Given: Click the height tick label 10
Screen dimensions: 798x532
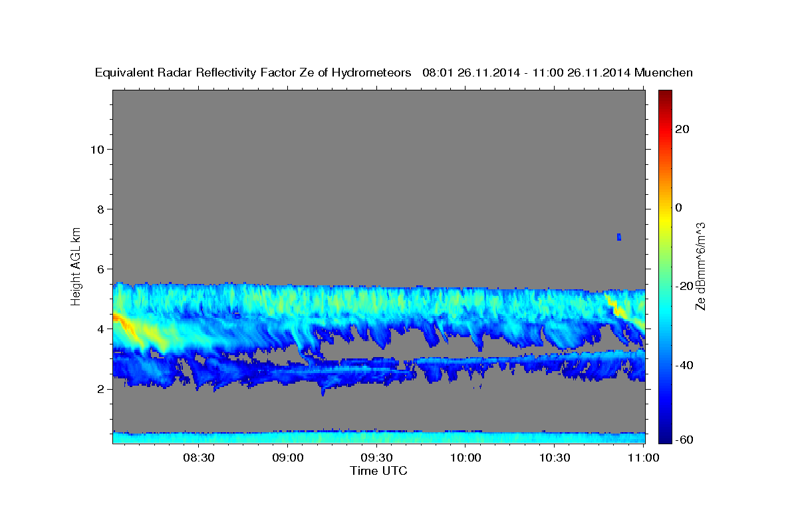Looking at the screenshot, I should pyautogui.click(x=97, y=149).
